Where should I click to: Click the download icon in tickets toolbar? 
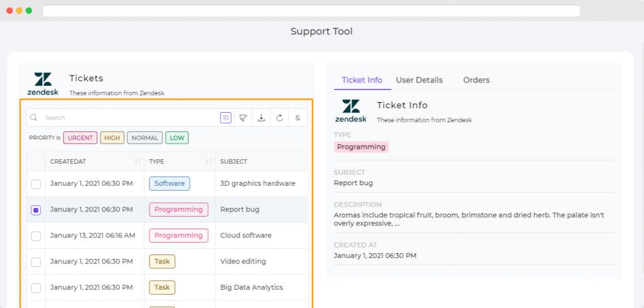pos(261,118)
